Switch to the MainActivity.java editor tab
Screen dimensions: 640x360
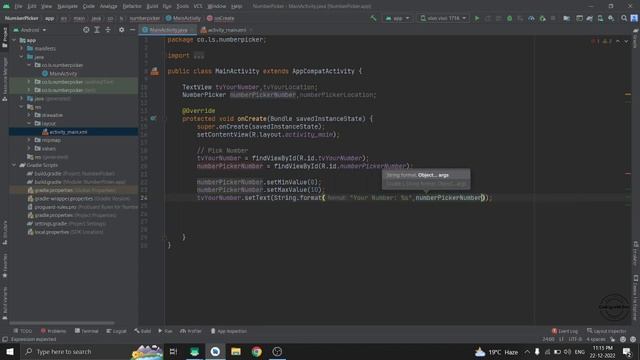[168, 30]
